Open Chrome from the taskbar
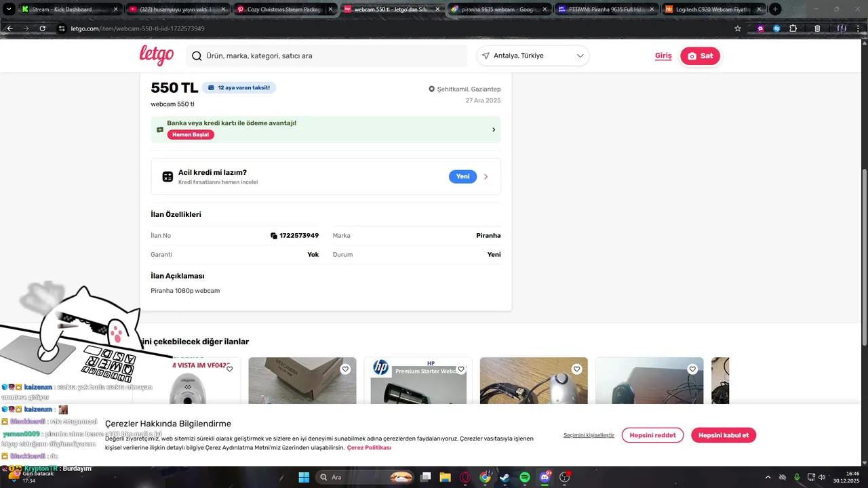 click(485, 477)
